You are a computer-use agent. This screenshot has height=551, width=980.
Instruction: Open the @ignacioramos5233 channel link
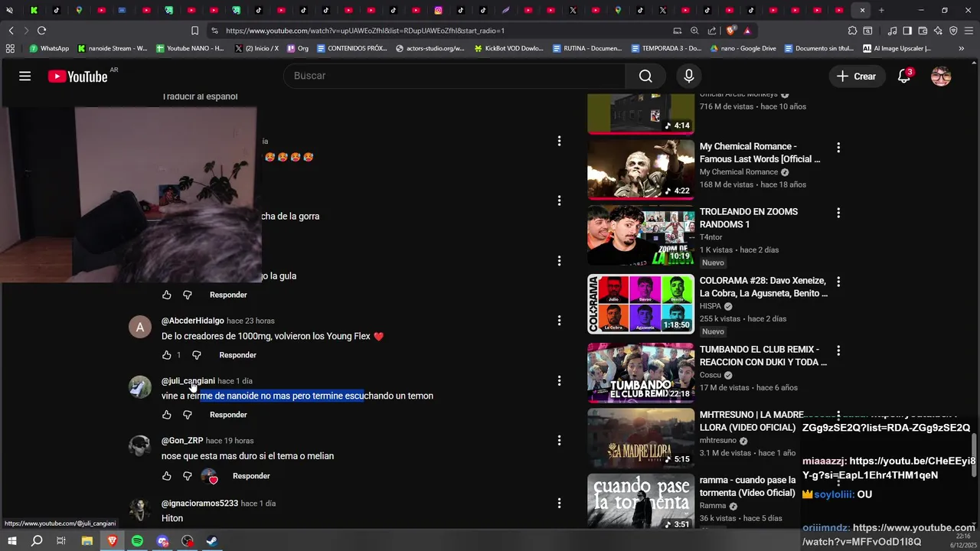[200, 504]
